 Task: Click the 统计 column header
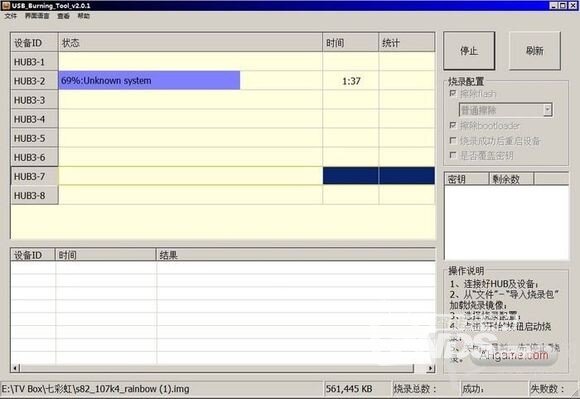407,43
